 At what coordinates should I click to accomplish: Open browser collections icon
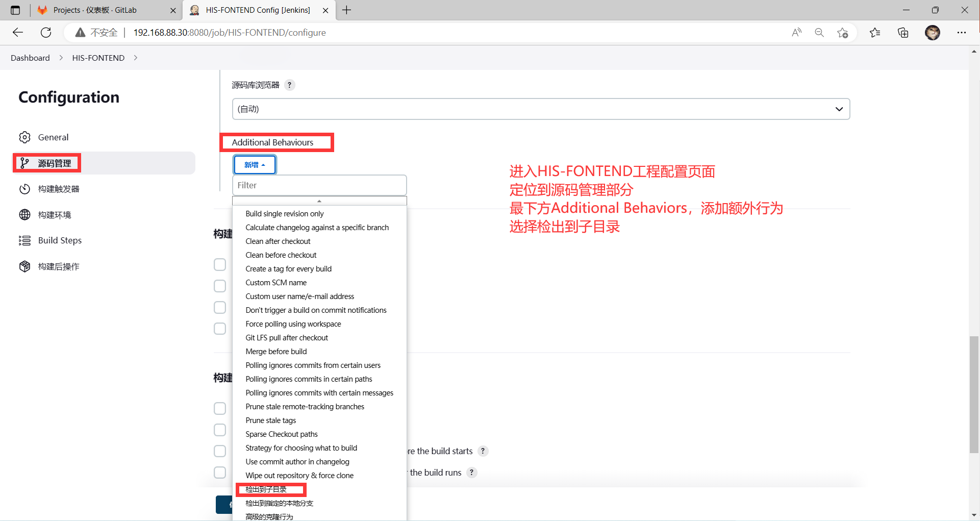[903, 33]
